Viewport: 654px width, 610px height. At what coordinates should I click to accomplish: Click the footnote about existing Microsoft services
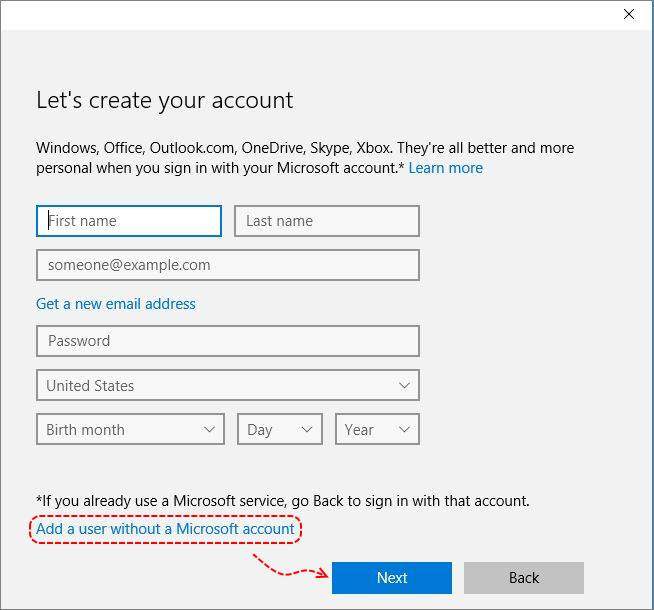pos(283,500)
